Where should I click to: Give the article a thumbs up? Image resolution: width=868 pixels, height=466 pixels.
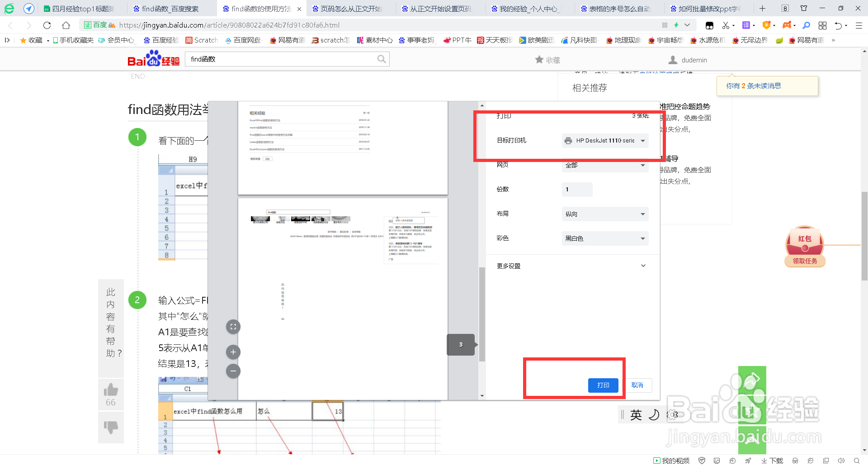click(111, 389)
